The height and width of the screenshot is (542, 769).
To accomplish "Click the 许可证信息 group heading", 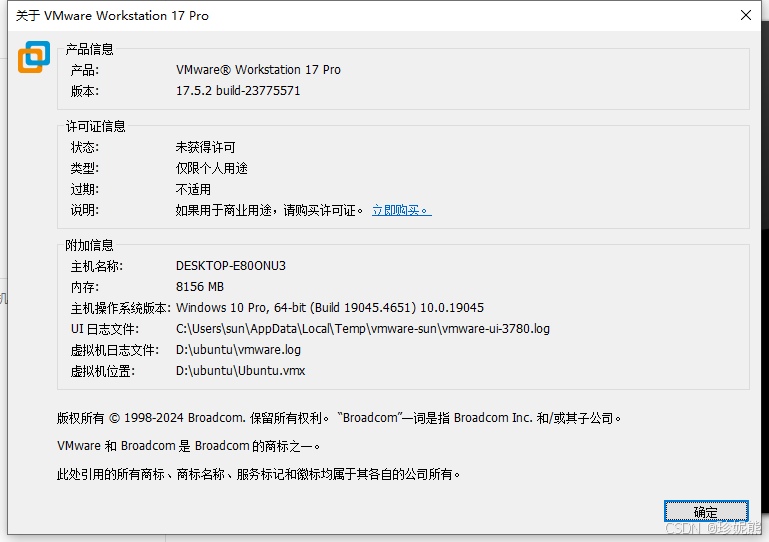I will pyautogui.click(x=96, y=127).
